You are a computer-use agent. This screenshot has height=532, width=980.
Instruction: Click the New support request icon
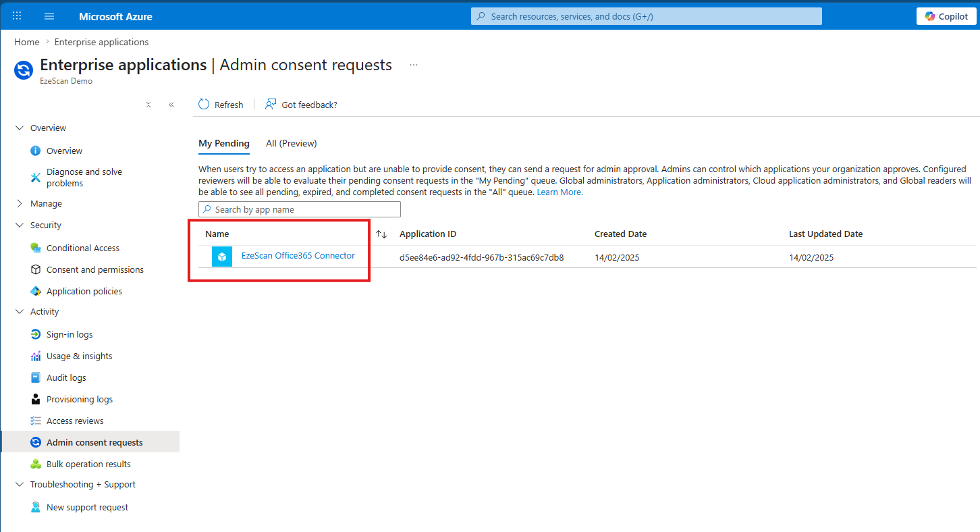click(36, 507)
